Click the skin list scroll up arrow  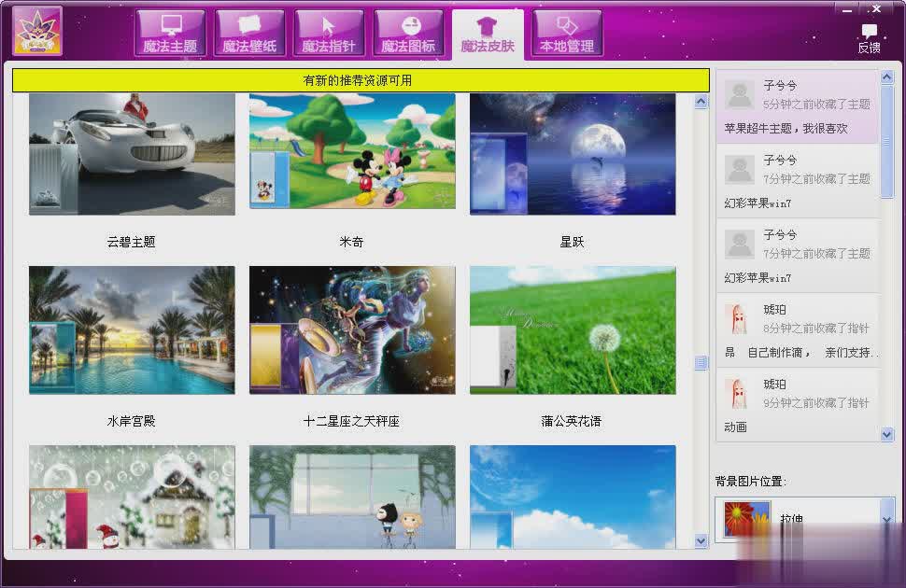click(701, 103)
